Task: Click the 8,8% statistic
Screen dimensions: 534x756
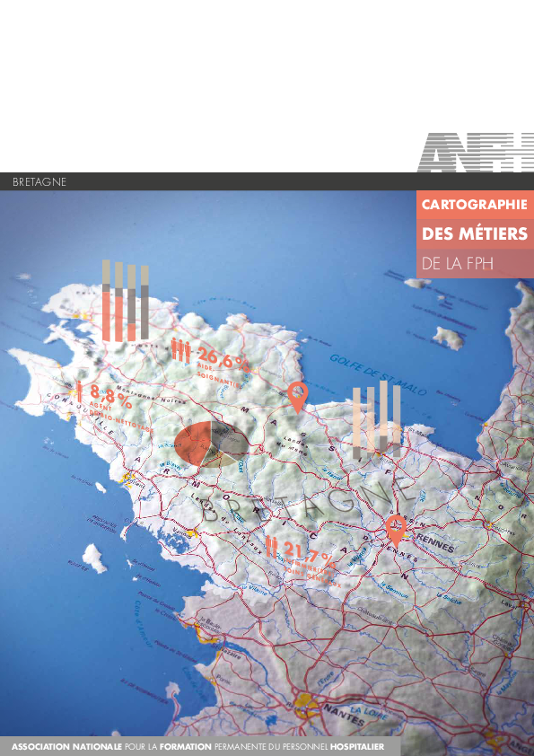Action: click(111, 397)
